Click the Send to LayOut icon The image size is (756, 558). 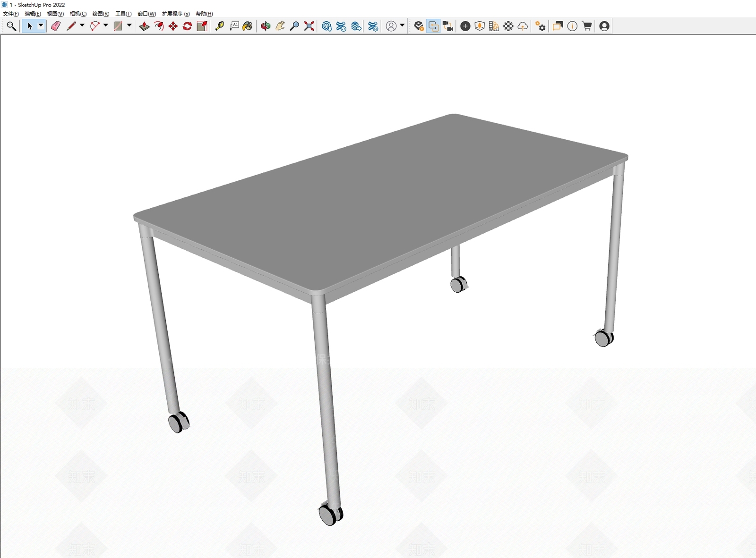point(357,26)
